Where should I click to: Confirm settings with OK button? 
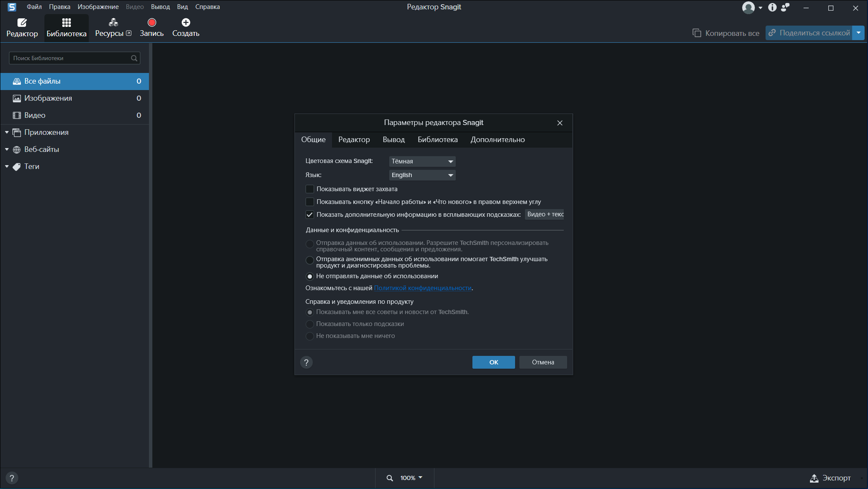[494, 362]
